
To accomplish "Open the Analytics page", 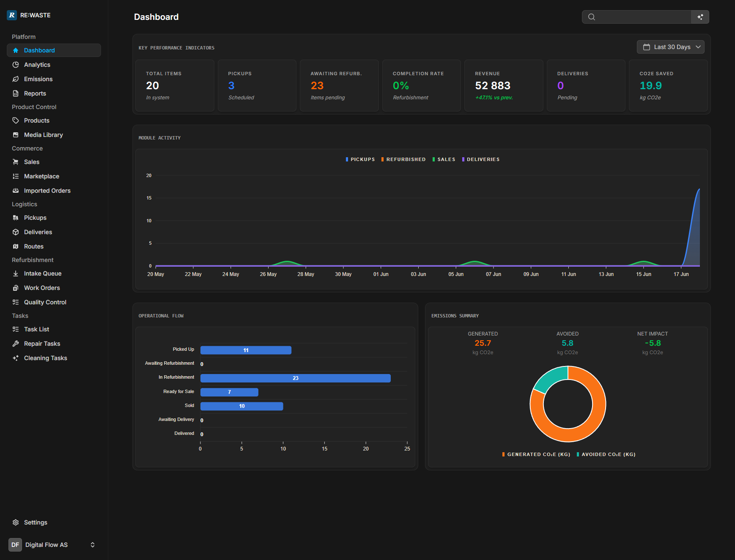I will click(x=54, y=65).
